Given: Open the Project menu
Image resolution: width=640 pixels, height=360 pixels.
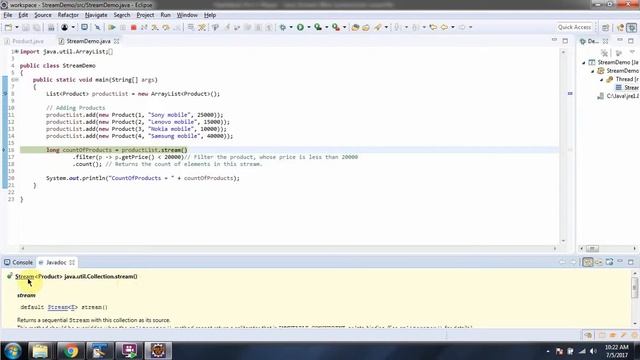Looking at the screenshot, I should point(145,15).
